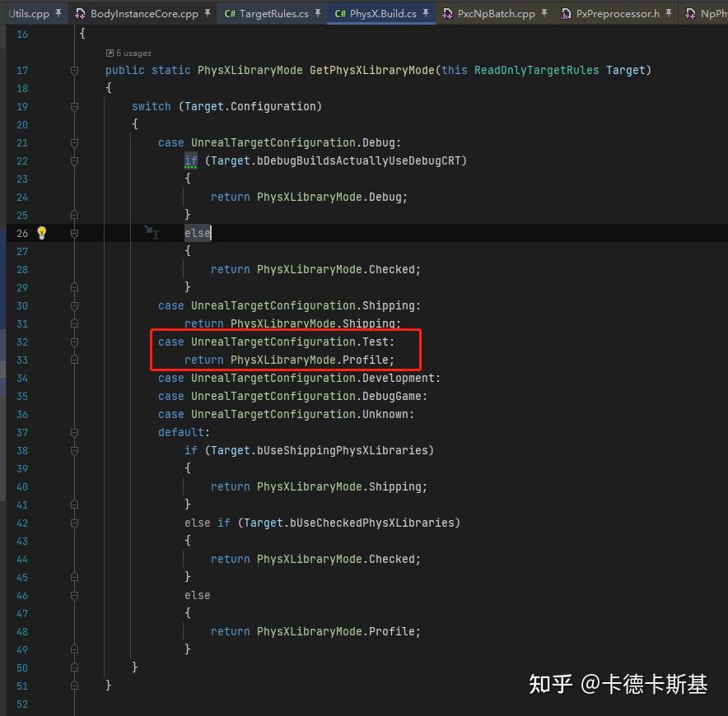This screenshot has height=716, width=728.
Task: Collapse the default case fold on line 37
Action: 74,432
